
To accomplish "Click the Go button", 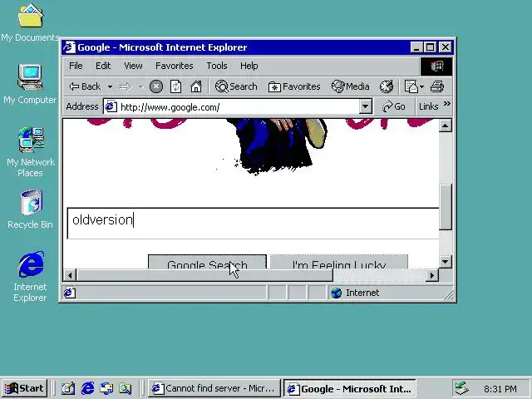I will [393, 107].
